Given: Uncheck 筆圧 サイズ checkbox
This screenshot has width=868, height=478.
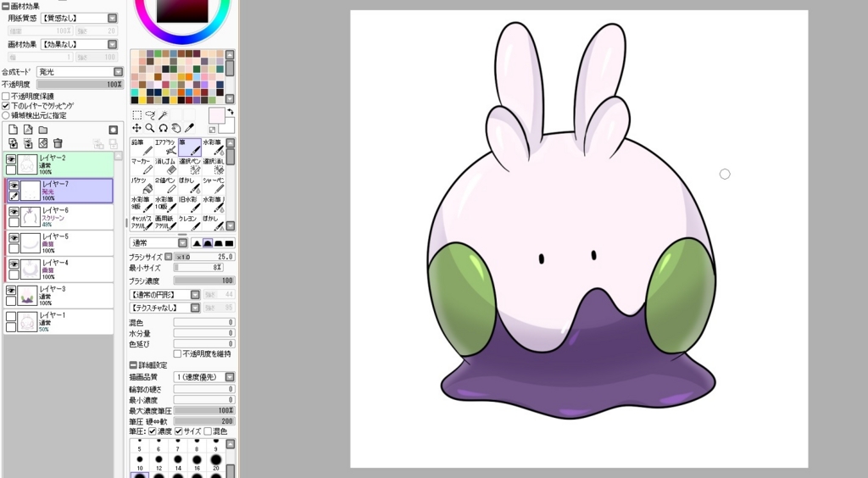Looking at the screenshot, I should tap(178, 431).
